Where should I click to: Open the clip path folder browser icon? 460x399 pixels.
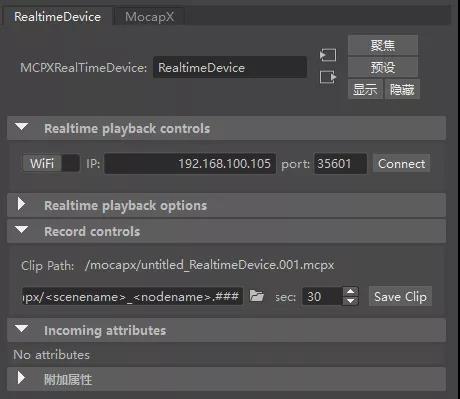[x=257, y=296]
